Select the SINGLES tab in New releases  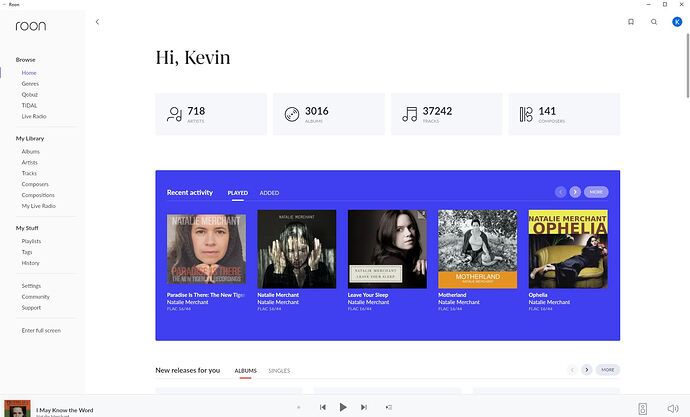(279, 371)
